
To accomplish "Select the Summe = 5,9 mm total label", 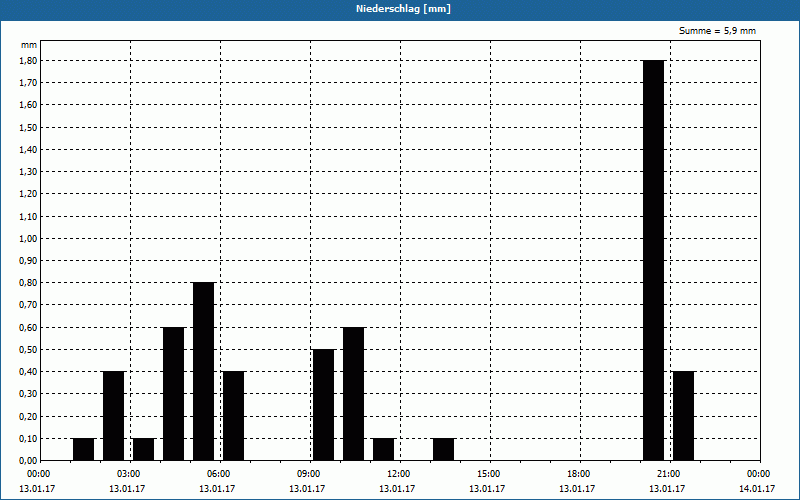I will [x=717, y=31].
